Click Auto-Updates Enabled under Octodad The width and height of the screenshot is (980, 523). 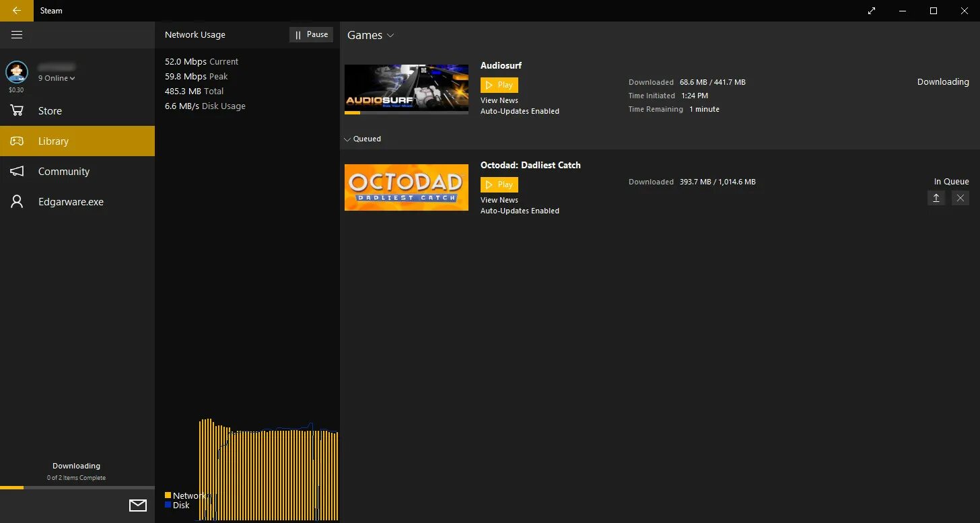[x=520, y=211]
